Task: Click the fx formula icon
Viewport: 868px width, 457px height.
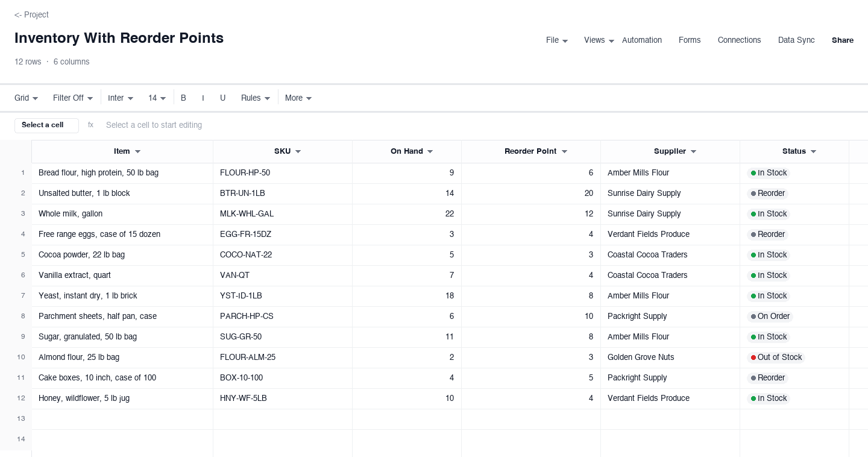Action: pos(91,125)
